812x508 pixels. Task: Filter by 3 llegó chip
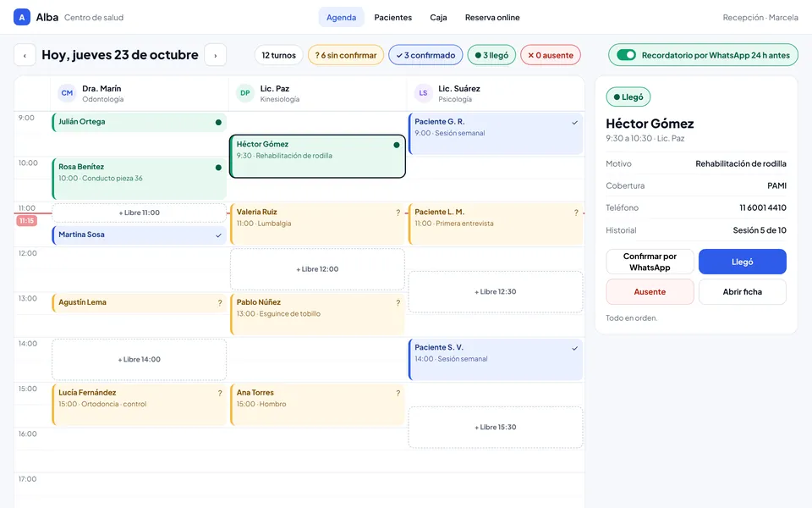[x=491, y=55]
